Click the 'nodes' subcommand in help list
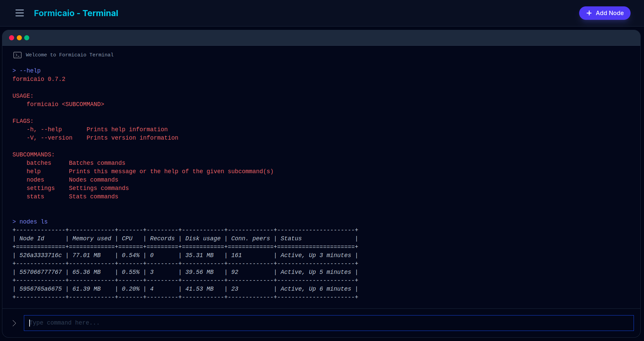This screenshot has height=341, width=644. (x=35, y=180)
